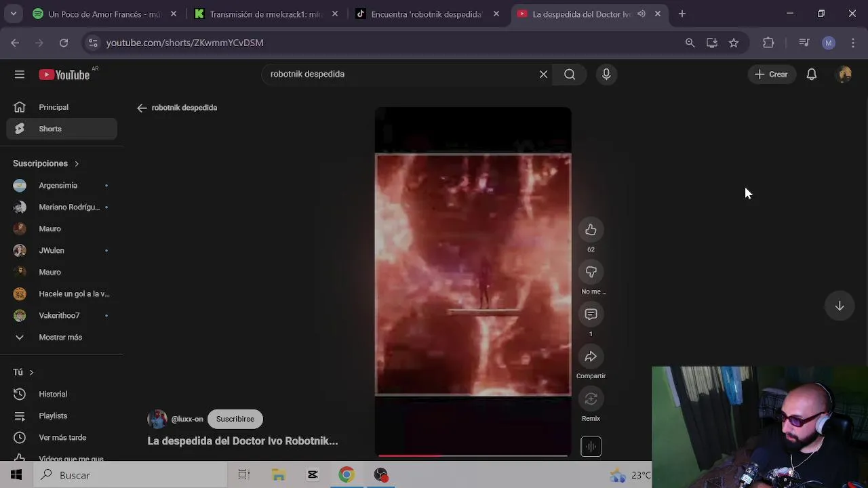Image resolution: width=868 pixels, height=488 pixels.
Task: Go back to robotnik despedida results
Action: [142, 108]
